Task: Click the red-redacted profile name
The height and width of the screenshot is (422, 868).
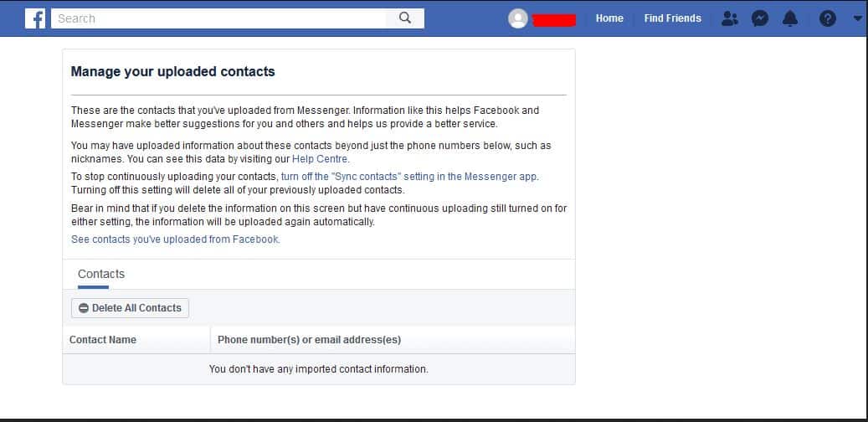Action: pyautogui.click(x=554, y=19)
